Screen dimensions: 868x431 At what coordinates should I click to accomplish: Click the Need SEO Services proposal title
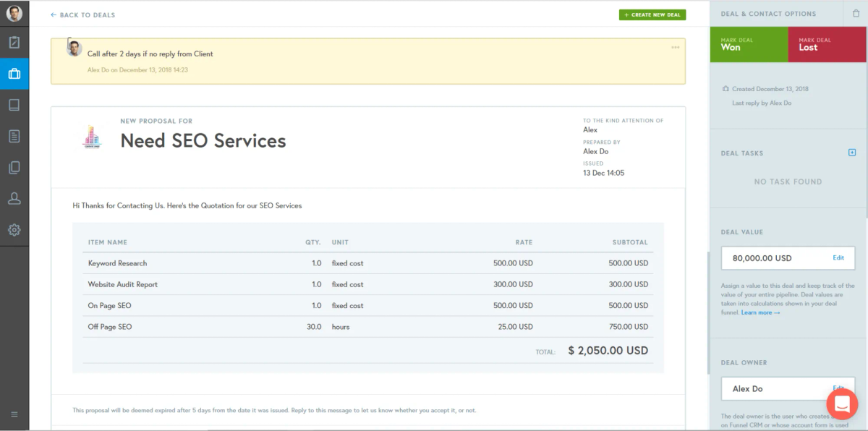tap(203, 140)
